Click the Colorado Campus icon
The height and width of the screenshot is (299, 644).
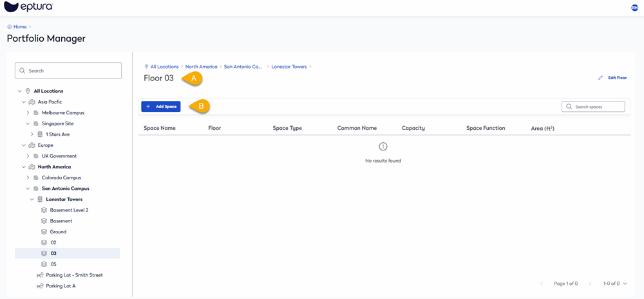pyautogui.click(x=35, y=177)
